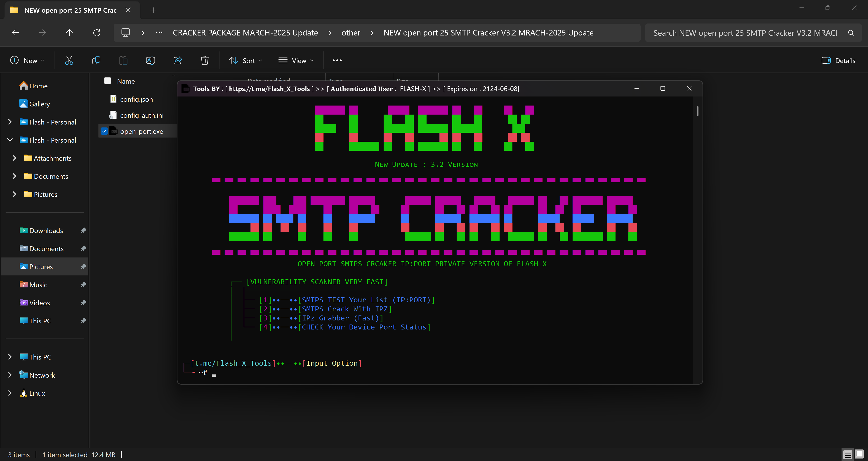The image size is (868, 461).
Task: Click the Copy icon
Action: [96, 60]
